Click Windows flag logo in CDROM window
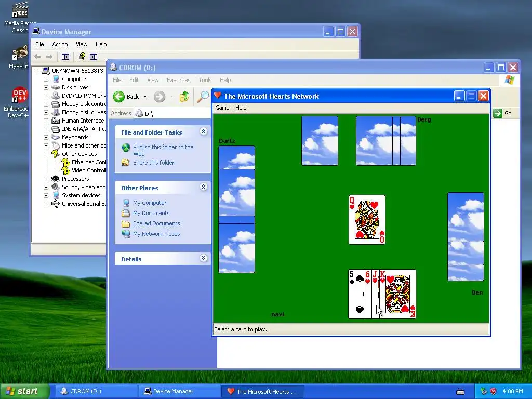 coord(509,80)
